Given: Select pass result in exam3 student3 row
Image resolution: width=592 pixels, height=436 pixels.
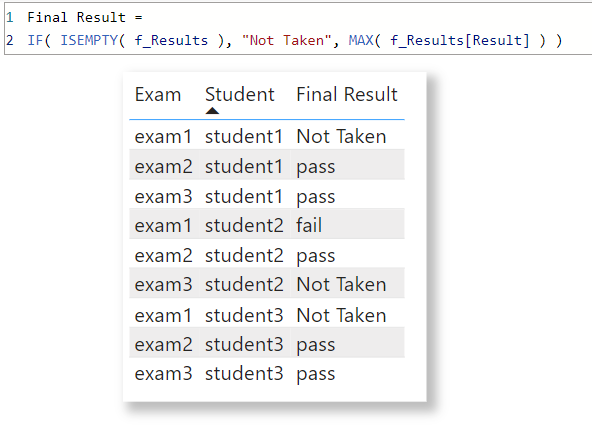Looking at the screenshot, I should pyautogui.click(x=316, y=374).
